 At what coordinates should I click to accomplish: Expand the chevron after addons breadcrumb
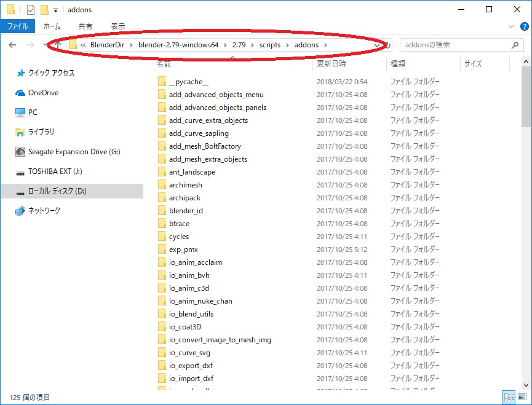[x=325, y=45]
